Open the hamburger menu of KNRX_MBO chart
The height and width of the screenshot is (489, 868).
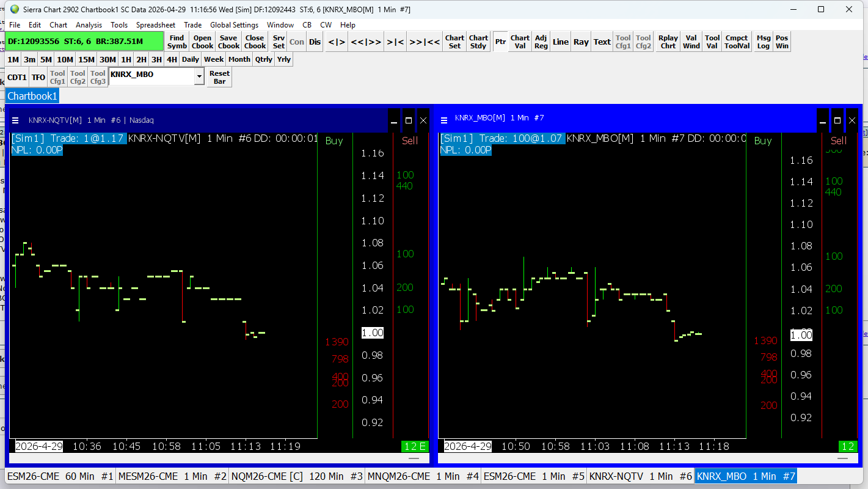(x=444, y=120)
